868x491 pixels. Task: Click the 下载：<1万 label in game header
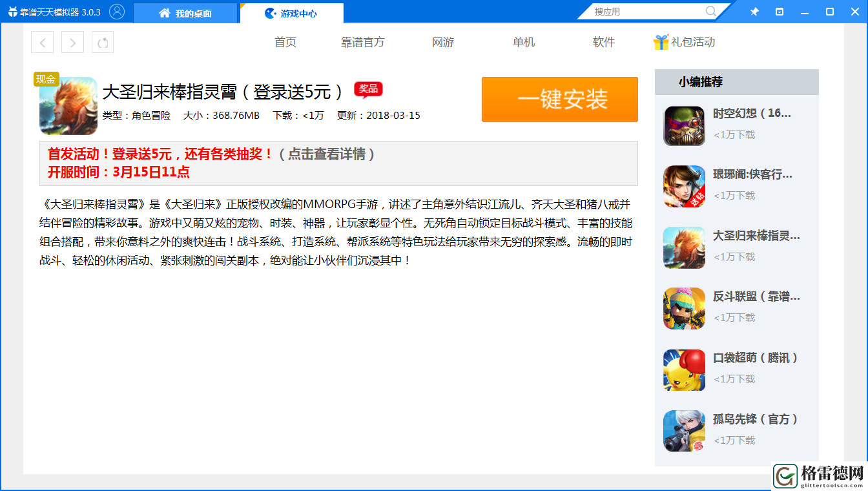[298, 116]
